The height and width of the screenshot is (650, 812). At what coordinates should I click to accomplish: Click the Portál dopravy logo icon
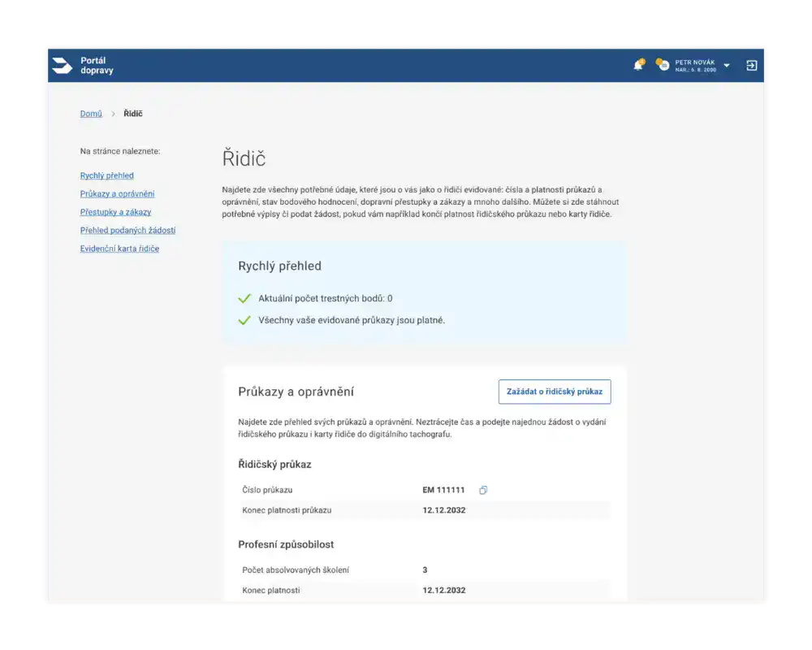click(62, 66)
